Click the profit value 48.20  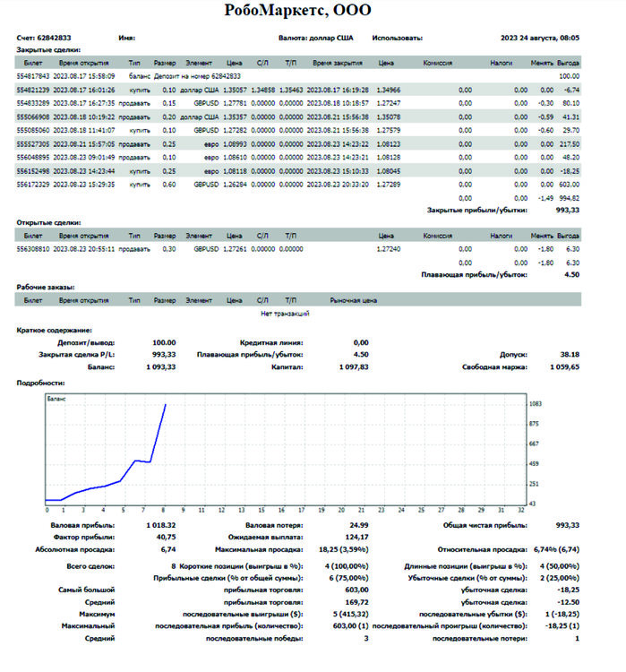(570, 158)
